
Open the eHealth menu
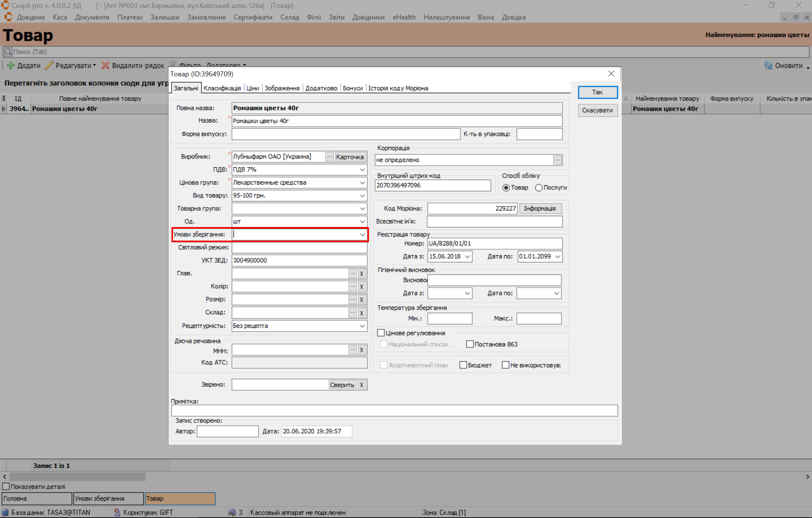[x=404, y=17]
